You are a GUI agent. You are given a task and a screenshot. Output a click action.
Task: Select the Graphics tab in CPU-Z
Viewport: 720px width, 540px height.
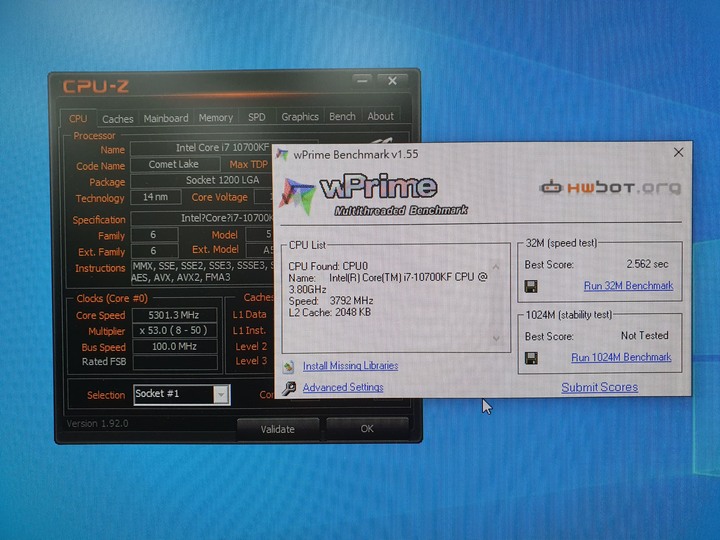coord(300,117)
